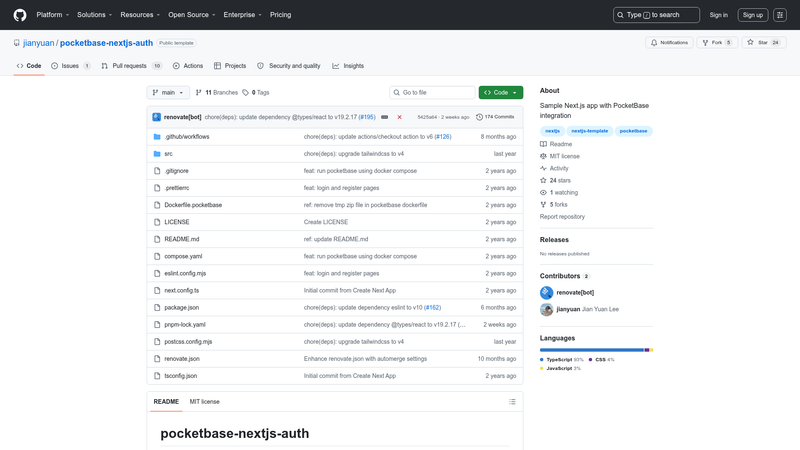Open eslint.config.mjs file
The height and width of the screenshot is (450, 800).
tap(185, 273)
